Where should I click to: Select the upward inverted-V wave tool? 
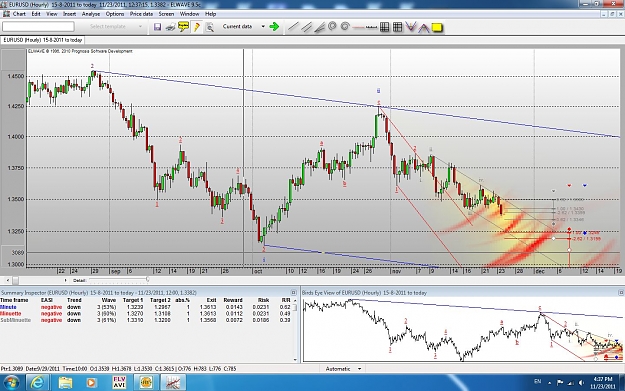[x=423, y=28]
